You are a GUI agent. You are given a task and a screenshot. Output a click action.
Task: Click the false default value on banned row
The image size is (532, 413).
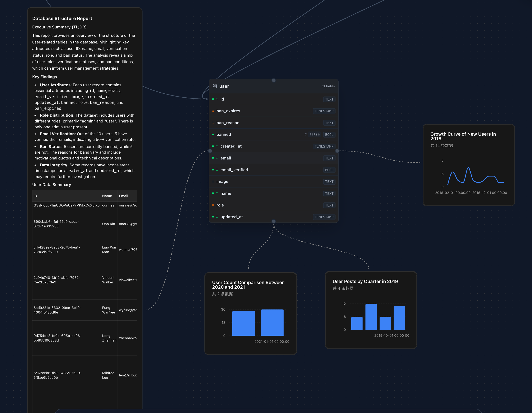(x=314, y=134)
